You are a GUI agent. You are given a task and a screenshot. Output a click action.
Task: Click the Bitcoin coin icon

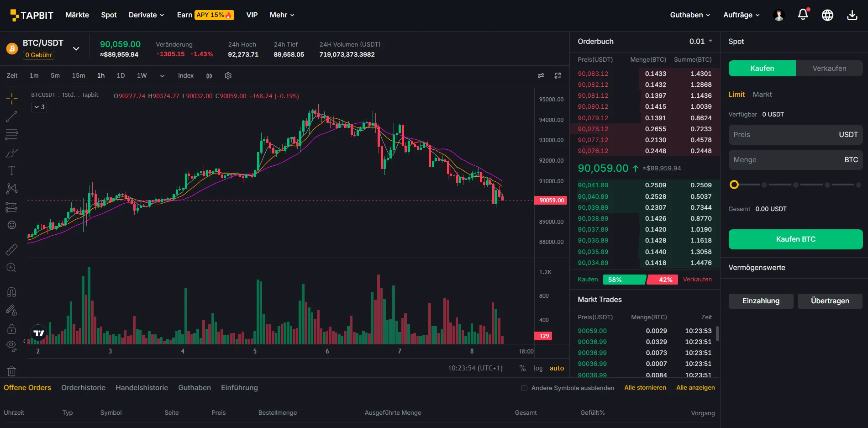tap(12, 48)
